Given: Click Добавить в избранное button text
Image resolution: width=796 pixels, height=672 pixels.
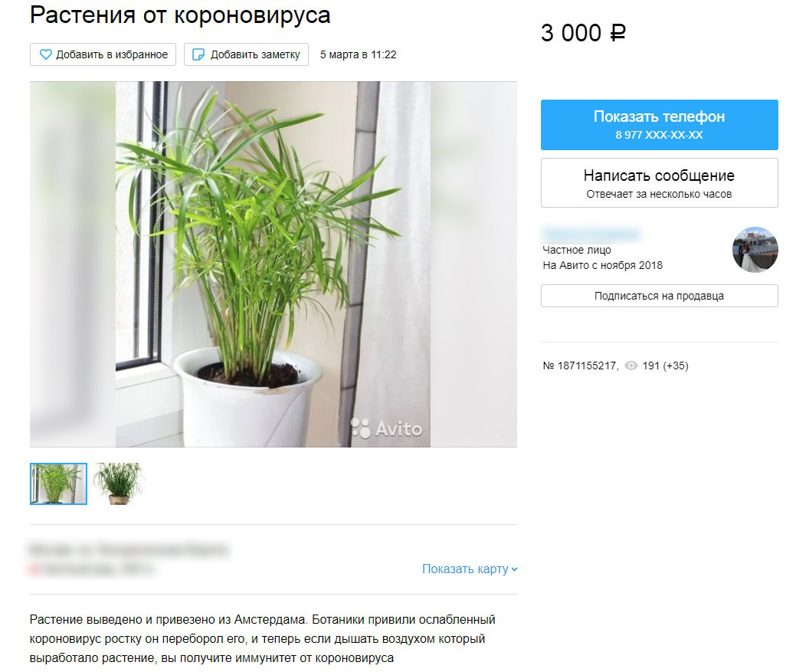Looking at the screenshot, I should pos(112,55).
